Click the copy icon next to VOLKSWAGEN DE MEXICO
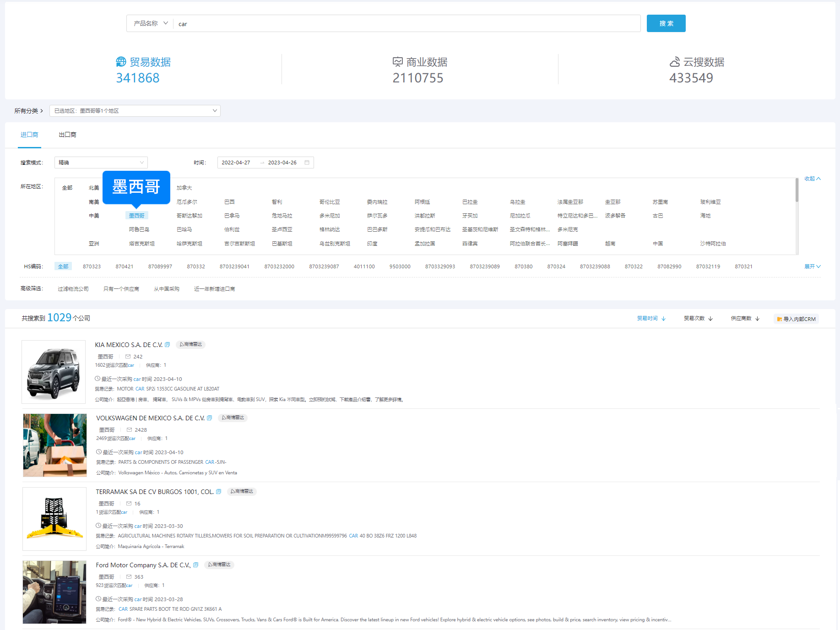Screen dimensions: 840x630 pos(210,418)
